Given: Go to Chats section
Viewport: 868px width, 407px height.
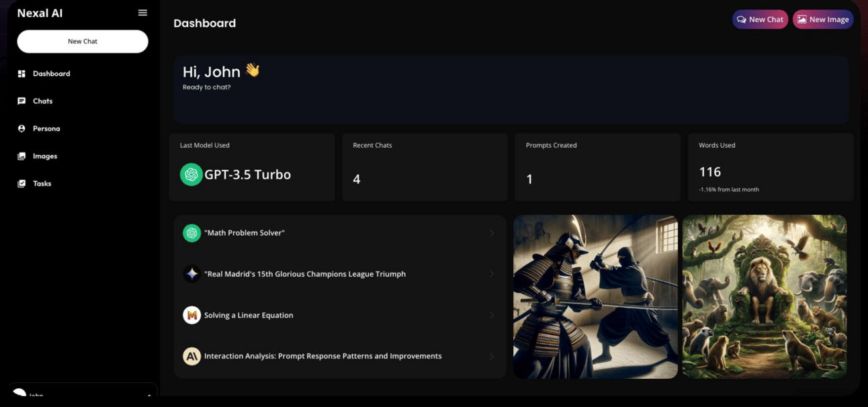Looking at the screenshot, I should (x=43, y=101).
